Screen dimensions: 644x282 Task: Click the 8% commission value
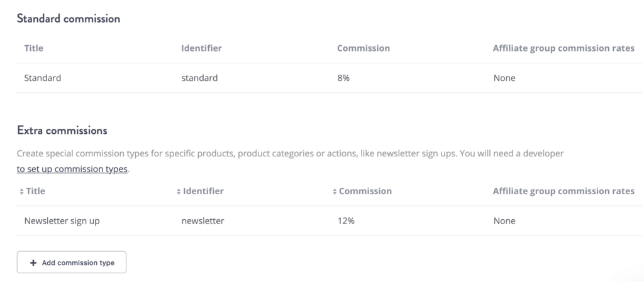[344, 79]
